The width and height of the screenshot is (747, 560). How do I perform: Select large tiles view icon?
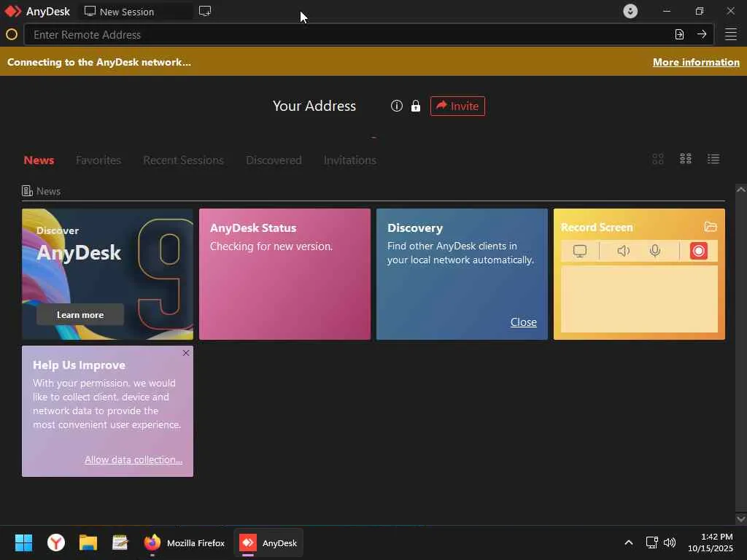pyautogui.click(x=658, y=158)
